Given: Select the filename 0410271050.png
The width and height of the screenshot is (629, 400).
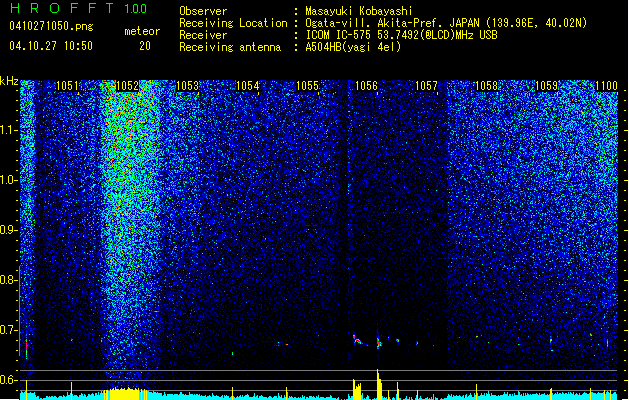Looking at the screenshot, I should click(51, 26).
